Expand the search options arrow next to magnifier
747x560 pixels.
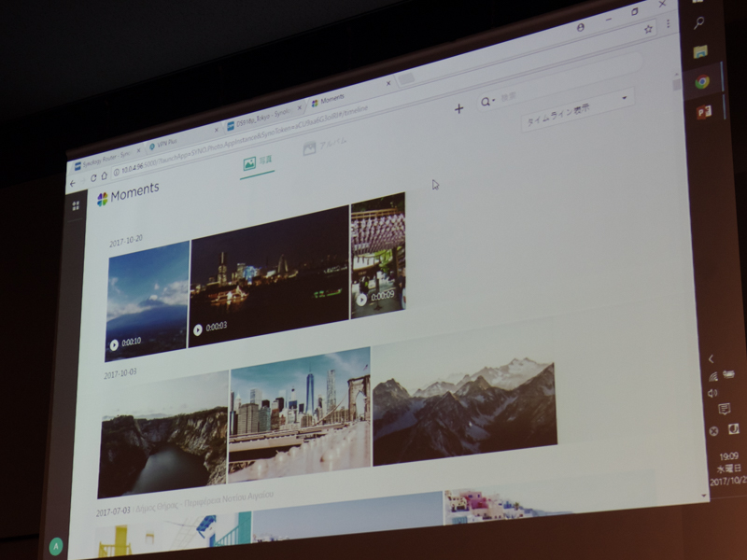click(x=494, y=100)
